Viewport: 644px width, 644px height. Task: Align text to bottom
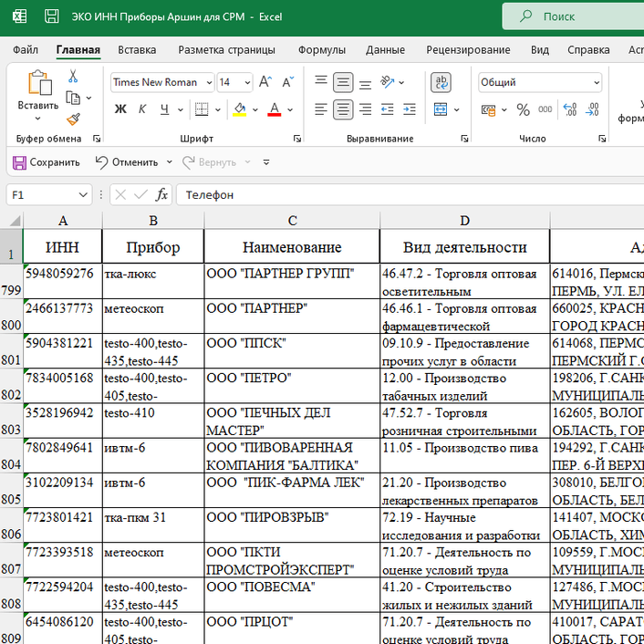[365, 83]
